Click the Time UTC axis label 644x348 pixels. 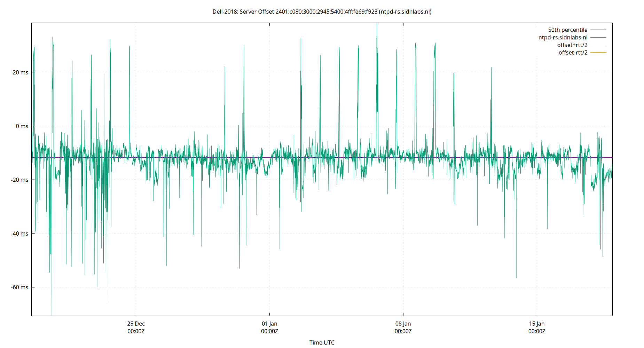[x=322, y=342]
